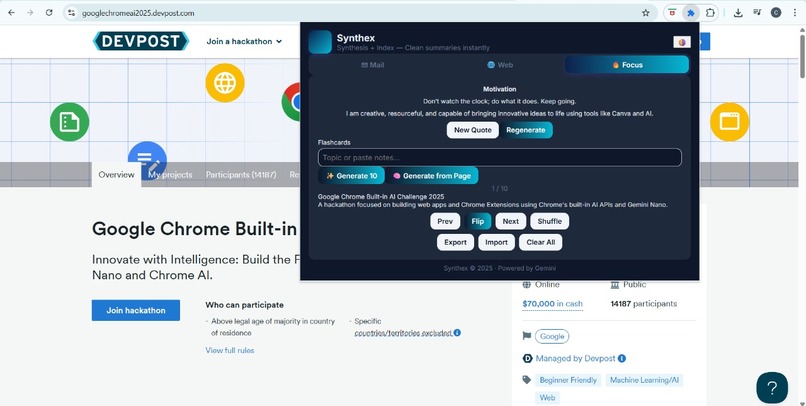Click the blue Synthex puzzle extension icon
This screenshot has height=406, width=806.
(691, 13)
